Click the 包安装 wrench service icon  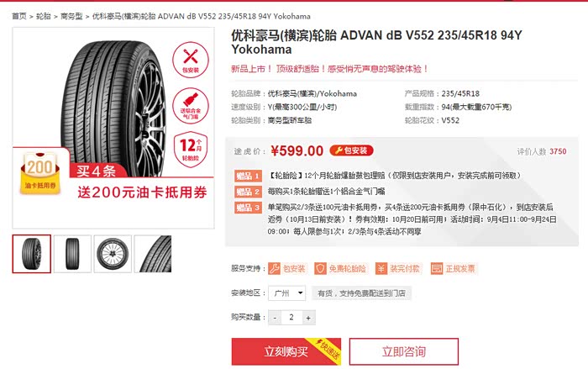click(274, 268)
